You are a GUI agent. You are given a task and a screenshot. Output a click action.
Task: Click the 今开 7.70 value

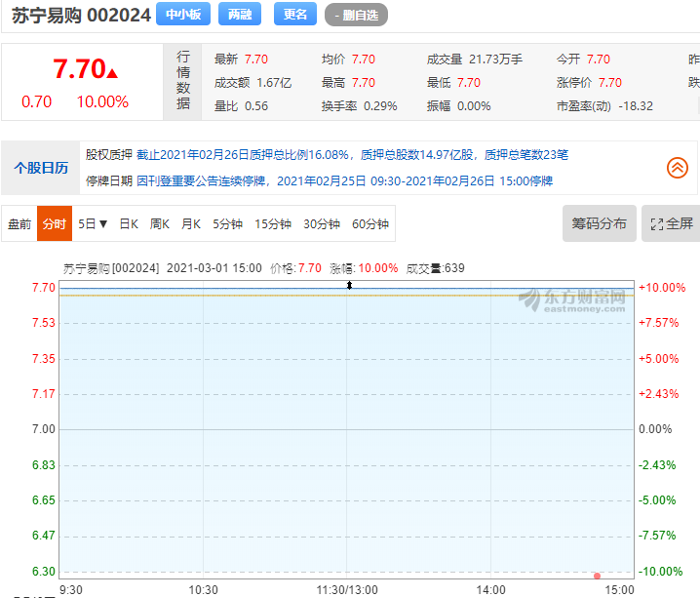pos(599,59)
